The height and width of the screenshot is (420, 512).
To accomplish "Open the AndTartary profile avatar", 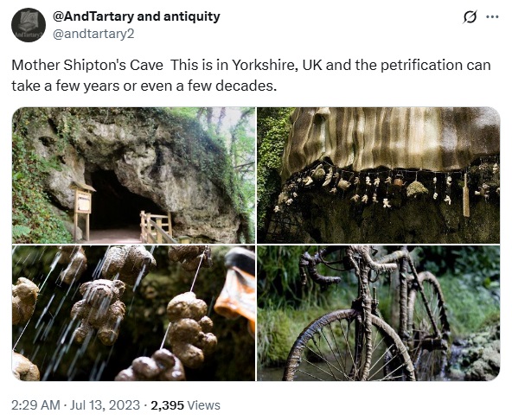I will pyautogui.click(x=29, y=25).
